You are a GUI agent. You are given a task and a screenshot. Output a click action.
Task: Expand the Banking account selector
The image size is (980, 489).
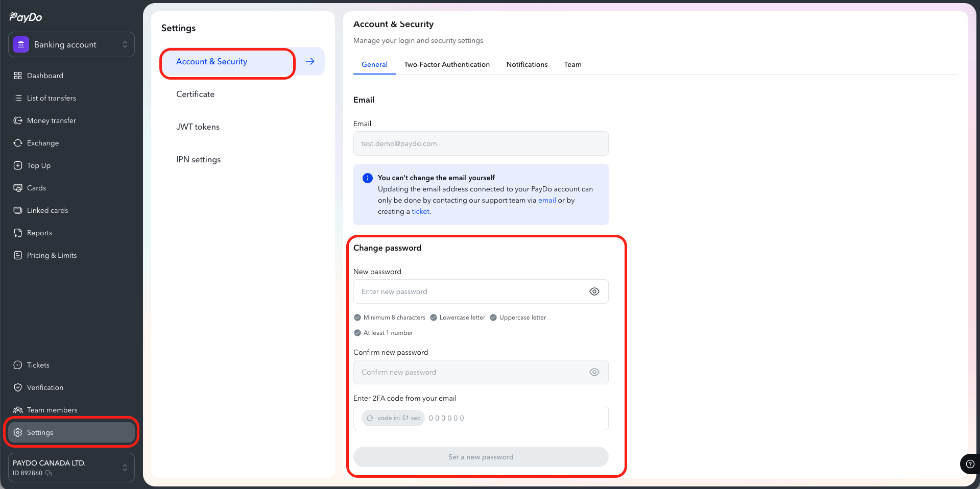[71, 44]
